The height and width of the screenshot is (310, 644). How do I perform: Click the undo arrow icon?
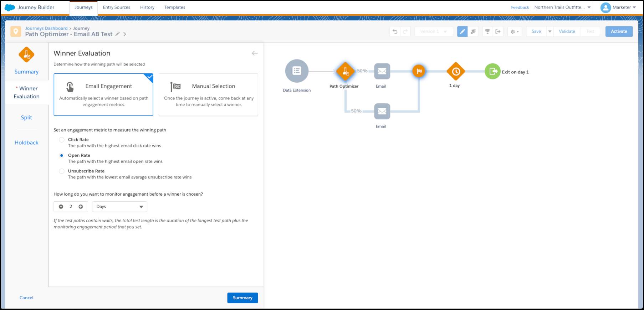[395, 31]
